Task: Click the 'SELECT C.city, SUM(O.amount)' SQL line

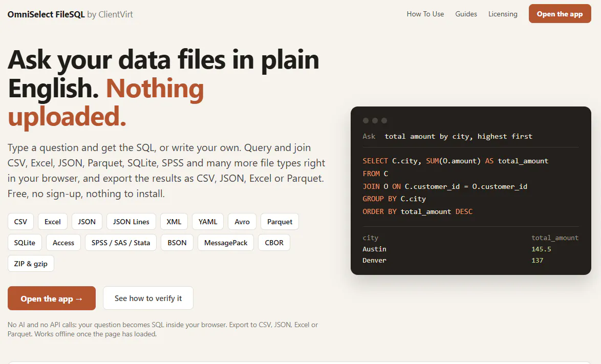Action: (455, 161)
